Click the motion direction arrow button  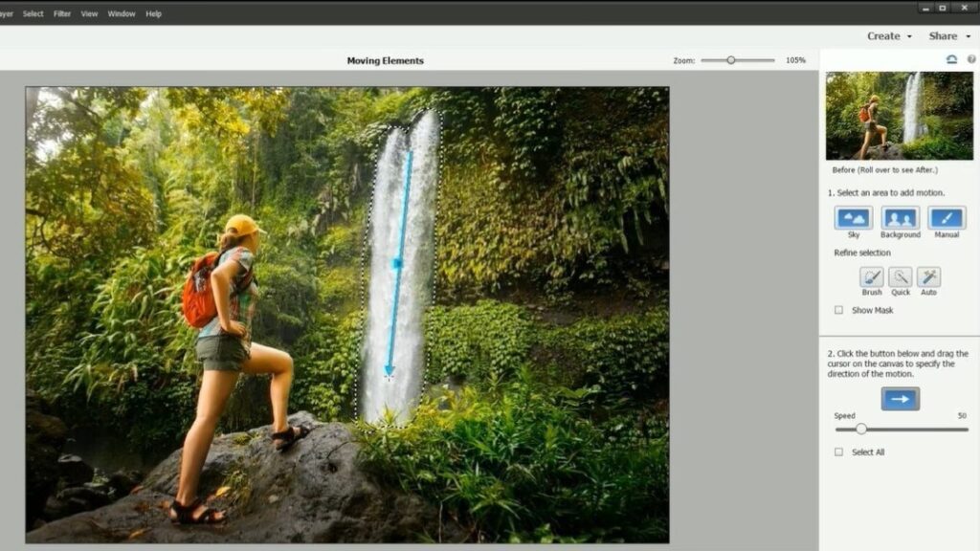click(900, 399)
